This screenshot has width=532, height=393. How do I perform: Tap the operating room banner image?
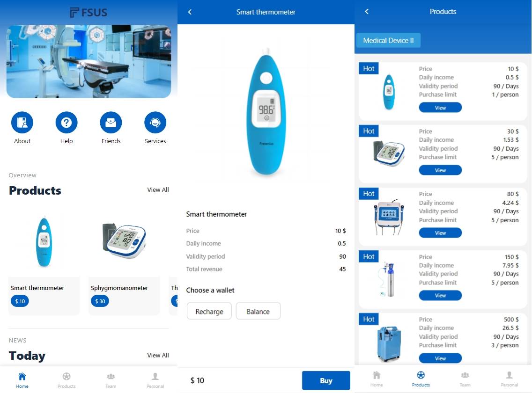pyautogui.click(x=89, y=61)
